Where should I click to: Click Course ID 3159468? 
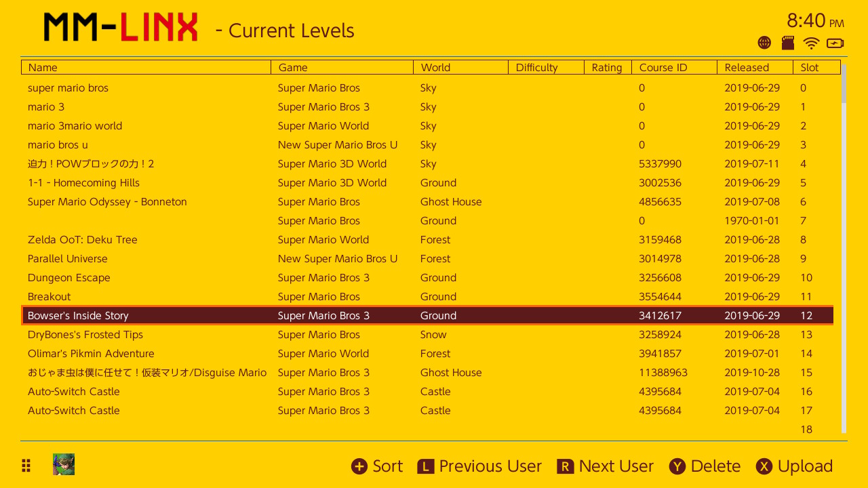click(660, 239)
